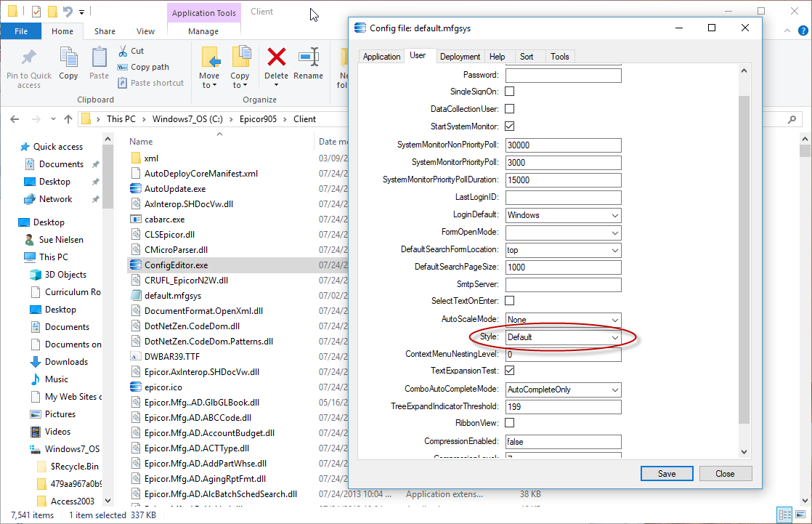Image resolution: width=812 pixels, height=524 pixels.
Task: Switch to the Sort tab
Action: 527,57
